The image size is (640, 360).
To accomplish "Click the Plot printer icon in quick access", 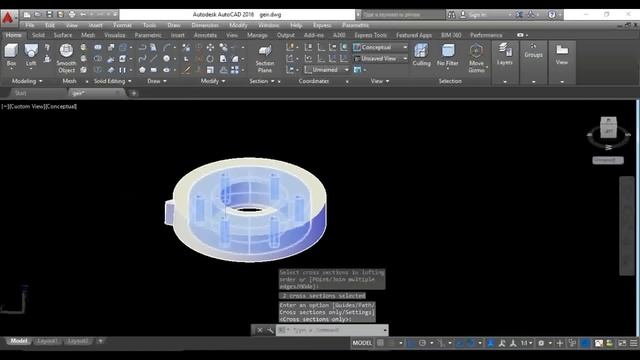I will pos(72,14).
